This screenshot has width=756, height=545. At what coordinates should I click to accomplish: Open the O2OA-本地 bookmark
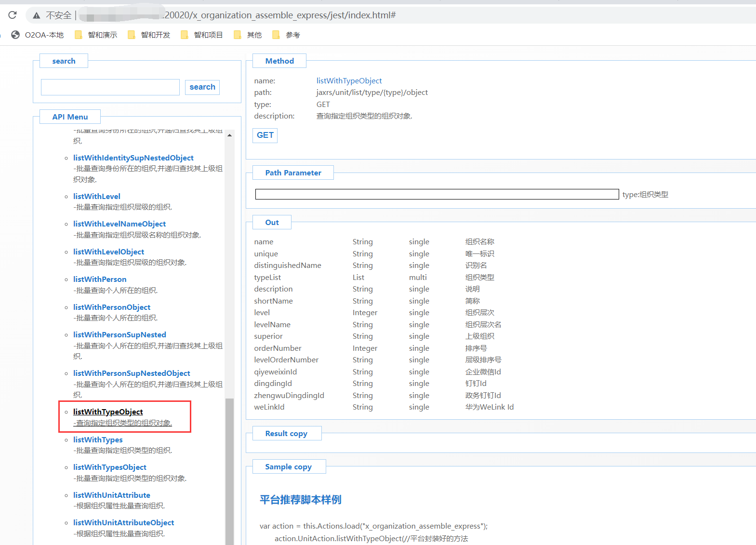point(38,35)
